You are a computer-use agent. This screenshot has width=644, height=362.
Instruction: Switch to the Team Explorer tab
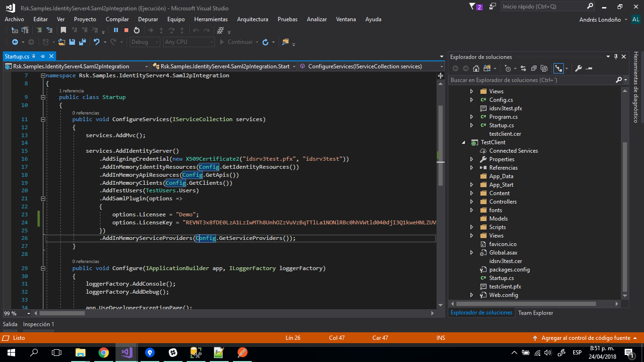[536, 313]
